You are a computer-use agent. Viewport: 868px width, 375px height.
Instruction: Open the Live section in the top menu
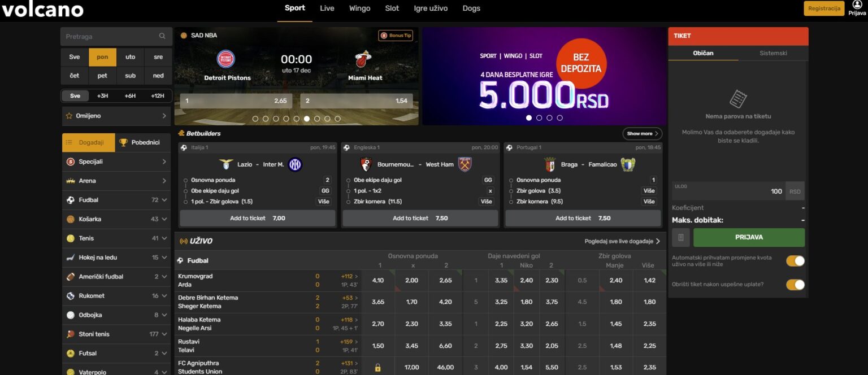(327, 8)
